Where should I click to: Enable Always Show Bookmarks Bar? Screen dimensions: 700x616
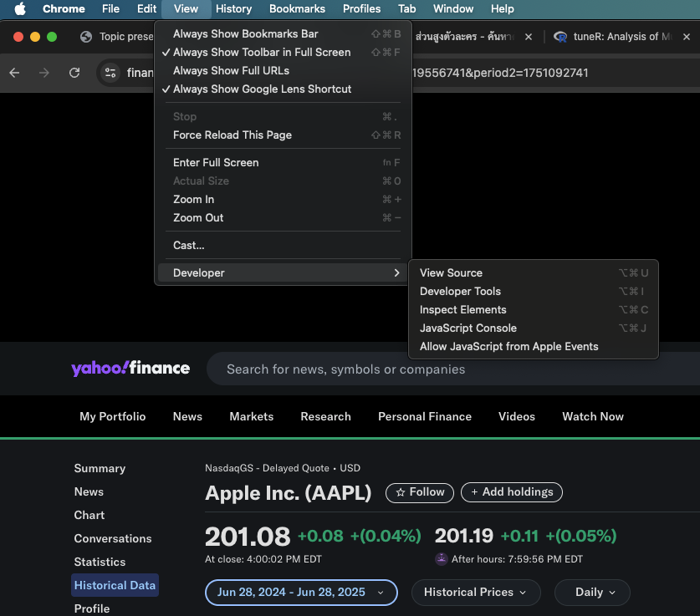tap(245, 34)
